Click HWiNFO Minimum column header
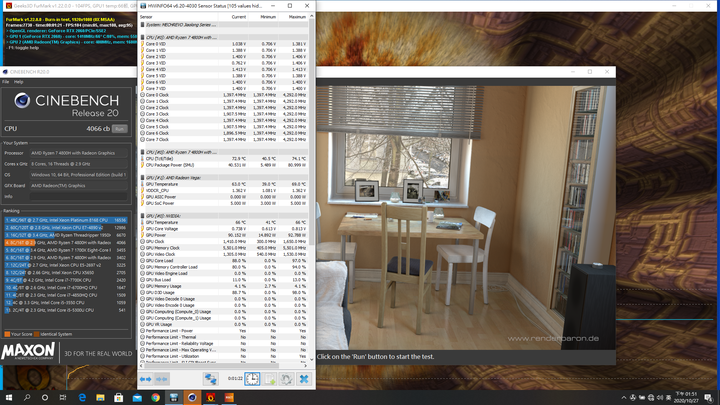Image resolution: width=720 pixels, height=405 pixels. tap(264, 17)
